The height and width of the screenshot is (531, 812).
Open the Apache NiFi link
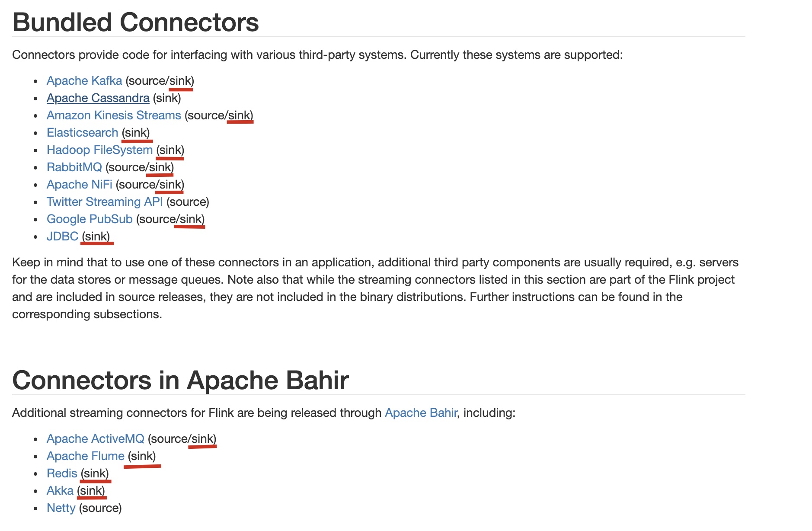[x=80, y=185]
